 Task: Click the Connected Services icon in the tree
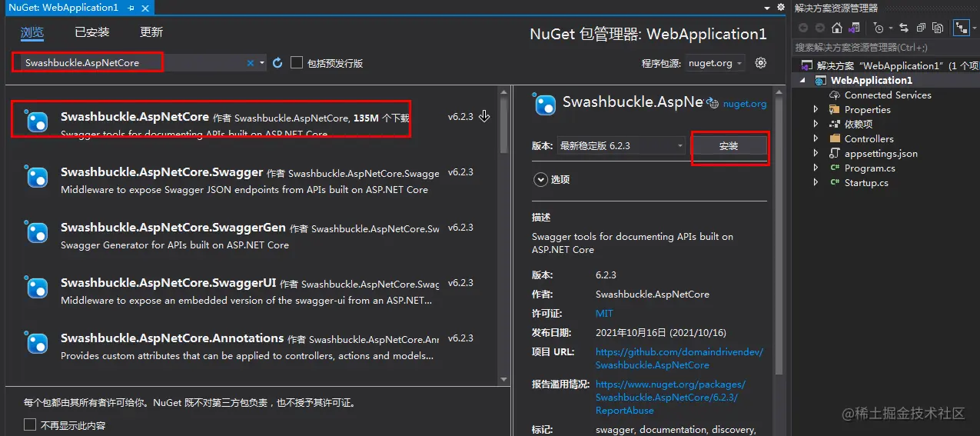tap(835, 95)
